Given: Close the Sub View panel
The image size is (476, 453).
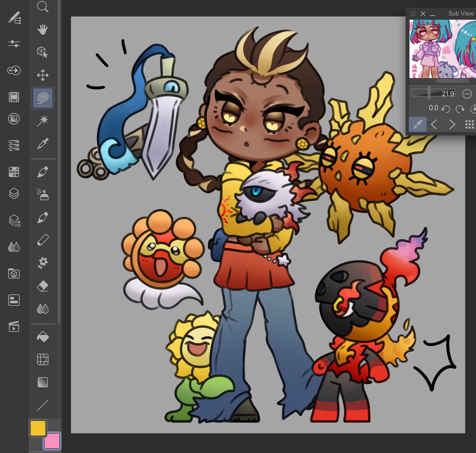Looking at the screenshot, I should coord(423,14).
